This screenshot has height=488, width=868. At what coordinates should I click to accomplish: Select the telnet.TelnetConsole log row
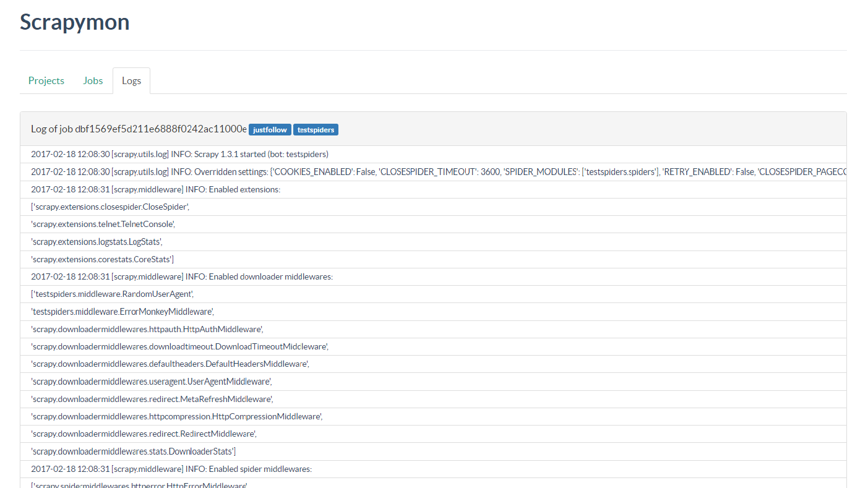tap(433, 225)
